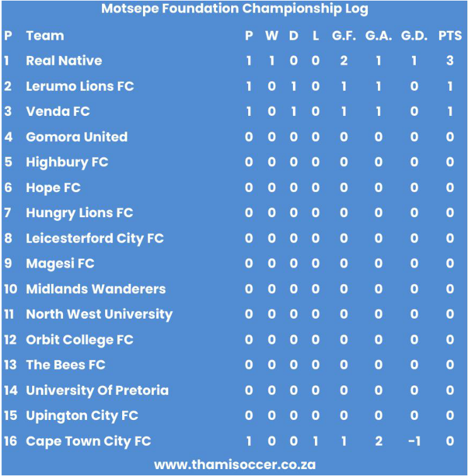The image size is (468, 476).
Task: Click Orbit College FC team name
Action: click(79, 340)
